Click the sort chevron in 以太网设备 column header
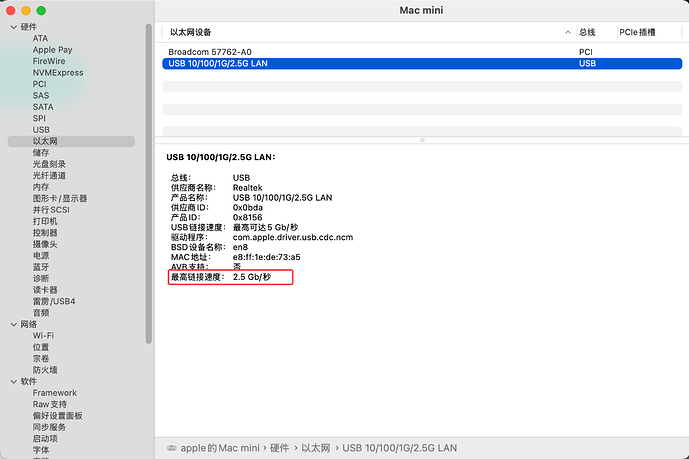This screenshot has width=689, height=459. (567, 32)
